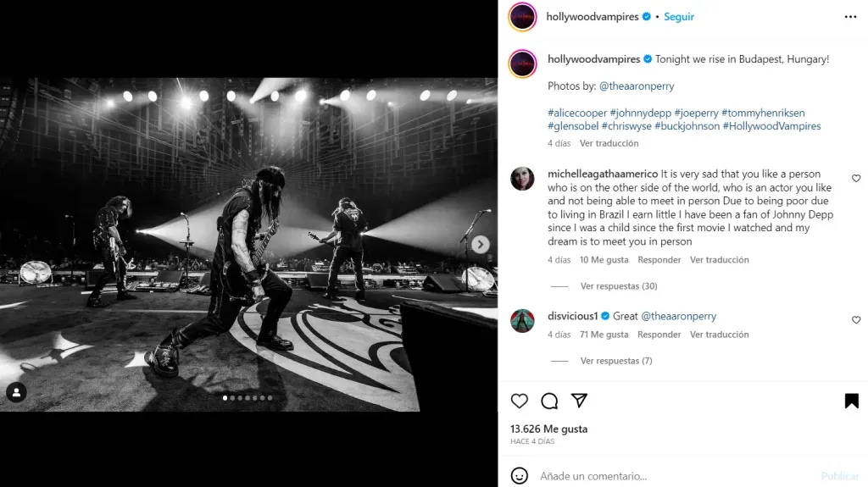Like the post with the heart icon
The width and height of the screenshot is (868, 487).
520,401
